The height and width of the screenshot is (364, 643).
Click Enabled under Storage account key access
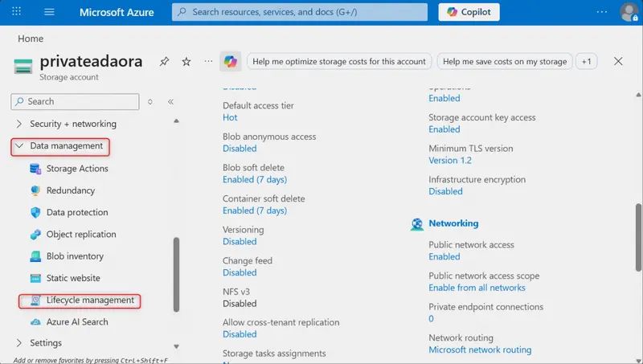point(444,129)
